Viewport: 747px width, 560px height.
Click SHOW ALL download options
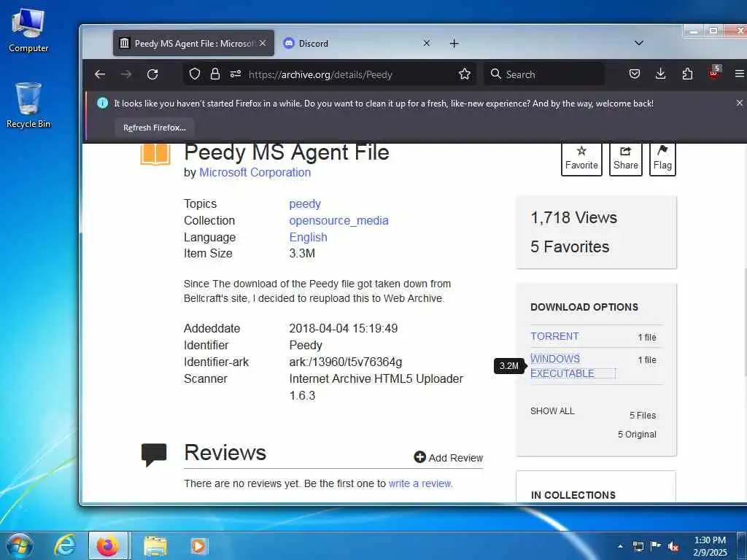click(x=552, y=411)
